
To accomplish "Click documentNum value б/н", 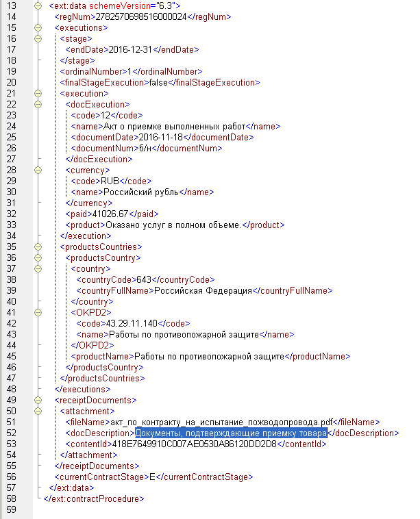I will click(145, 149).
